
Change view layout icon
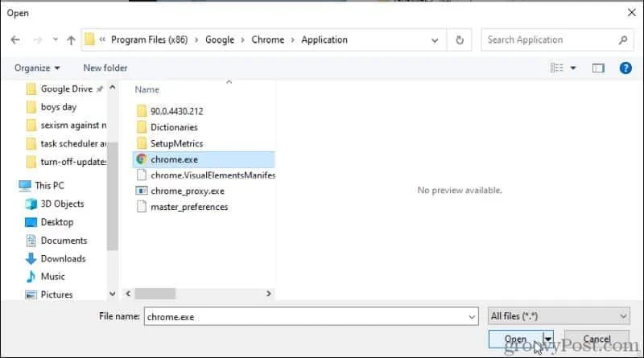pos(556,68)
